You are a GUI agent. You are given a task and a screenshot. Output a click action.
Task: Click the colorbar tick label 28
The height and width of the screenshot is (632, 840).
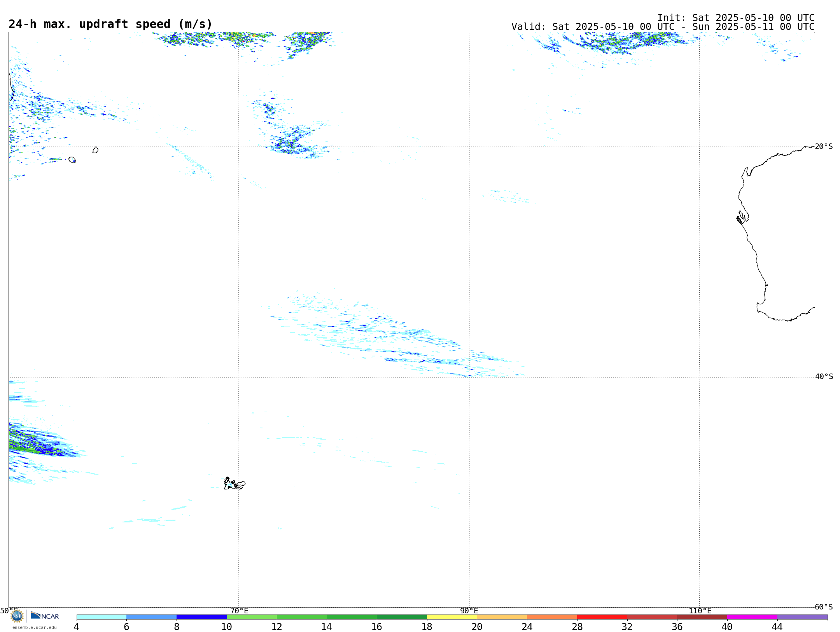[x=577, y=627]
